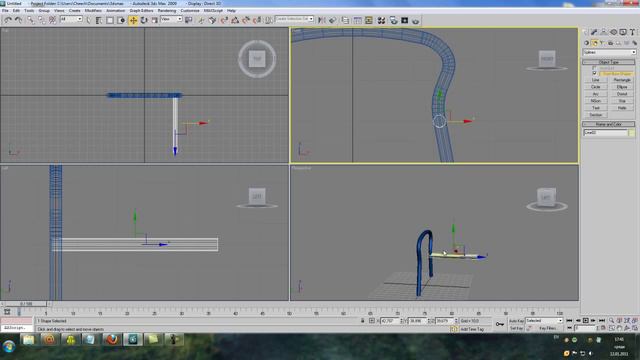Viewport: 640px width, 360px height.
Task: Switch to Display command panel tab
Action: (623, 32)
